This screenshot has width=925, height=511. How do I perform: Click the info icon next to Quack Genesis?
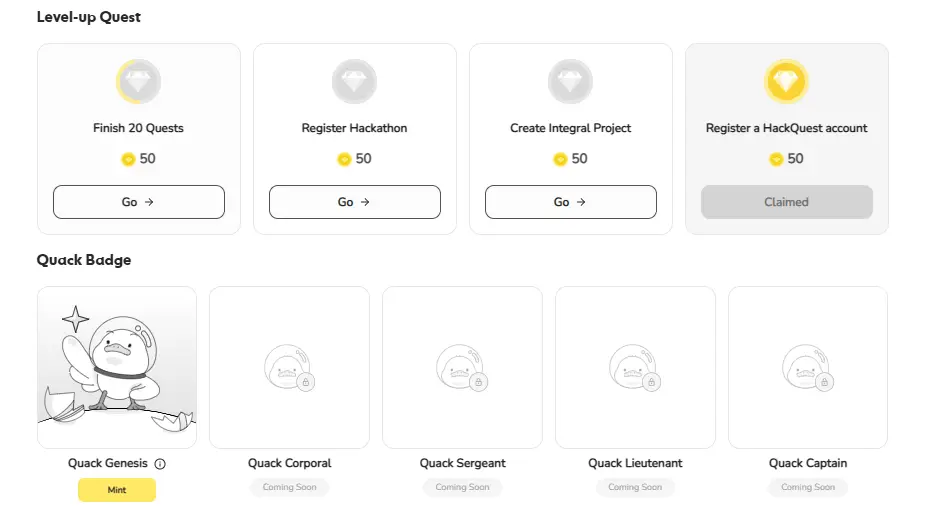160,464
